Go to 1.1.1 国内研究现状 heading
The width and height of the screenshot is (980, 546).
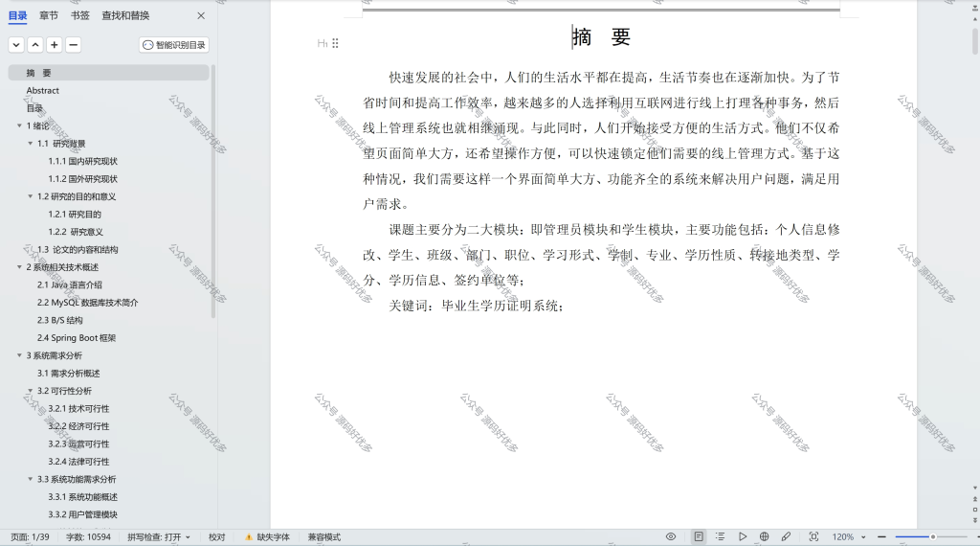pyautogui.click(x=82, y=161)
